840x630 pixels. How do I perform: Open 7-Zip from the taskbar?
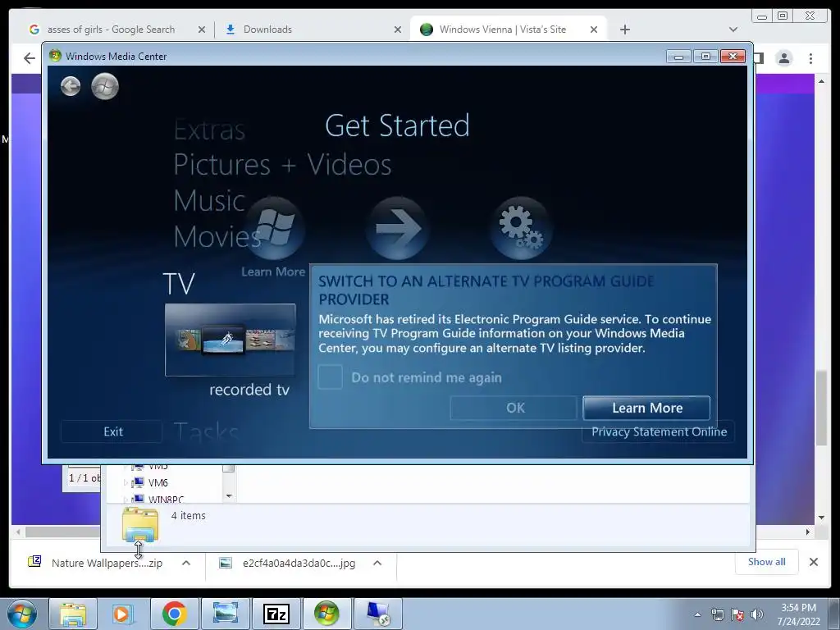(x=276, y=614)
